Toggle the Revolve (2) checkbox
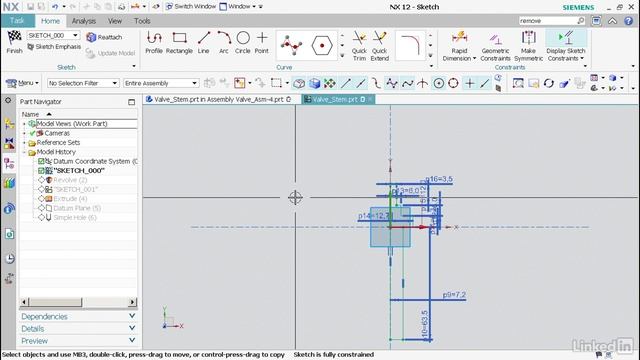The image size is (640, 360). tap(41, 180)
